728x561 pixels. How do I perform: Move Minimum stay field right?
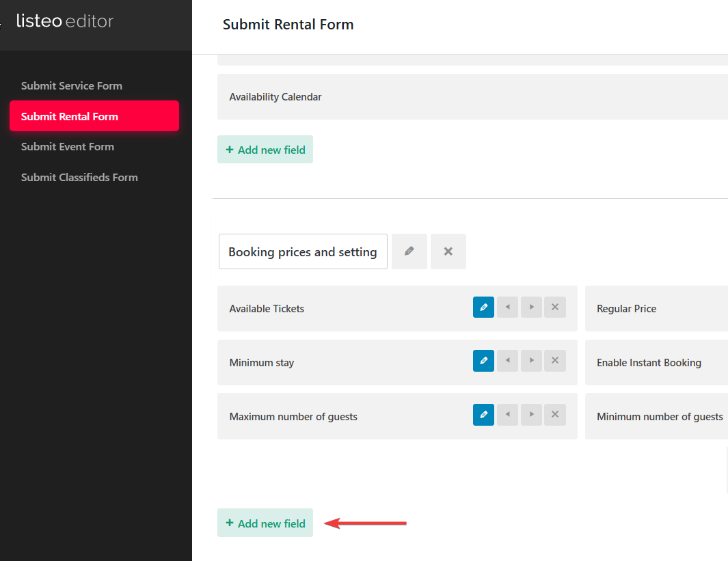click(x=531, y=361)
